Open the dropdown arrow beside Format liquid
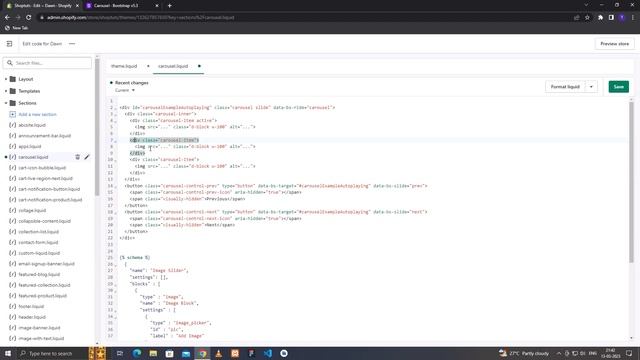Screen dimensions: 640x360 point(591,87)
